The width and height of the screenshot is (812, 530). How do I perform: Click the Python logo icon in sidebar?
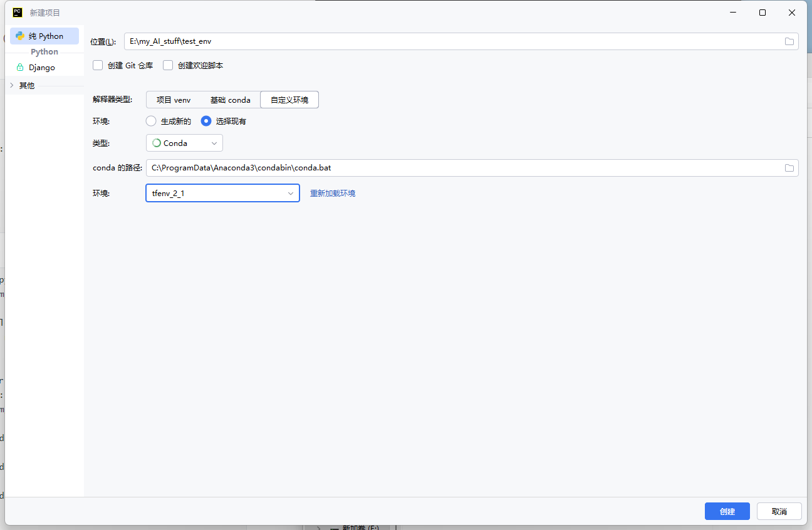point(20,36)
